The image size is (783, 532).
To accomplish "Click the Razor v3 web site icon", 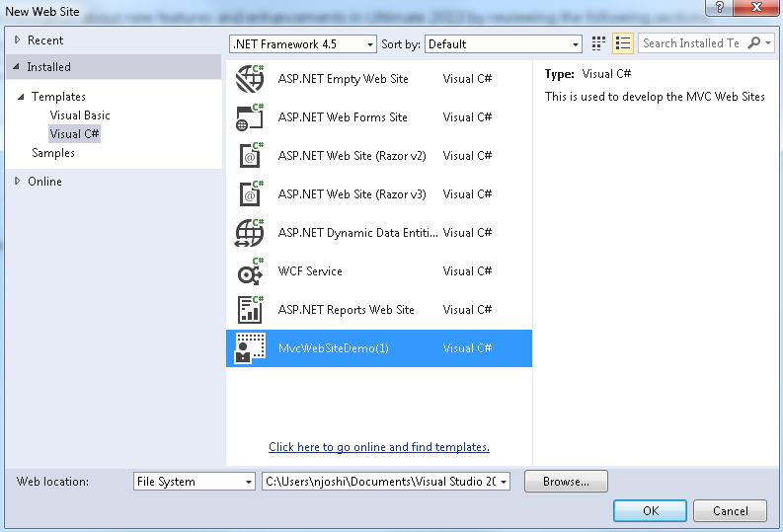I will coord(251,194).
